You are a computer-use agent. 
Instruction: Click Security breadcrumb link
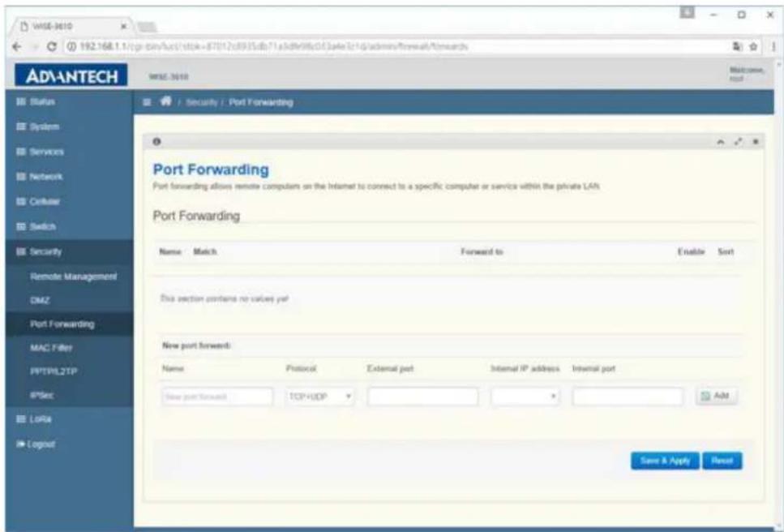tap(202, 102)
